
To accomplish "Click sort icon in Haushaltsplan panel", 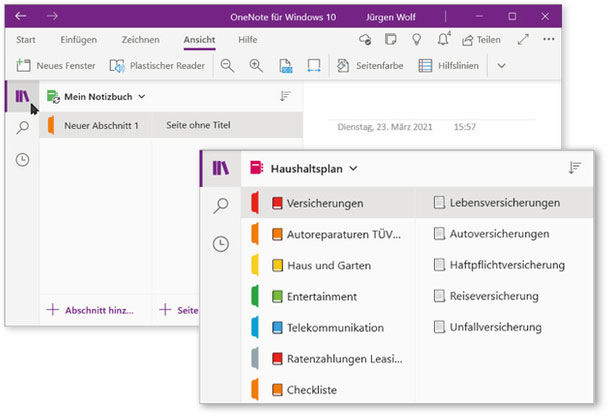I will [575, 168].
